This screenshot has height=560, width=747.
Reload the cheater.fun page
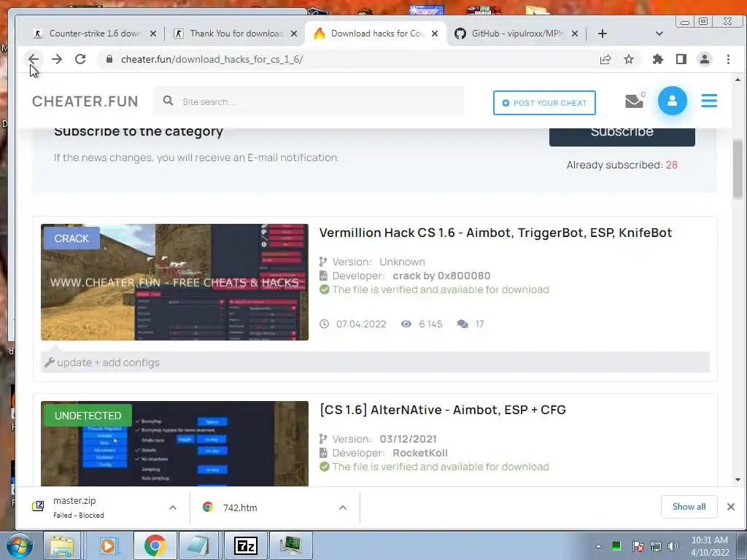80,59
